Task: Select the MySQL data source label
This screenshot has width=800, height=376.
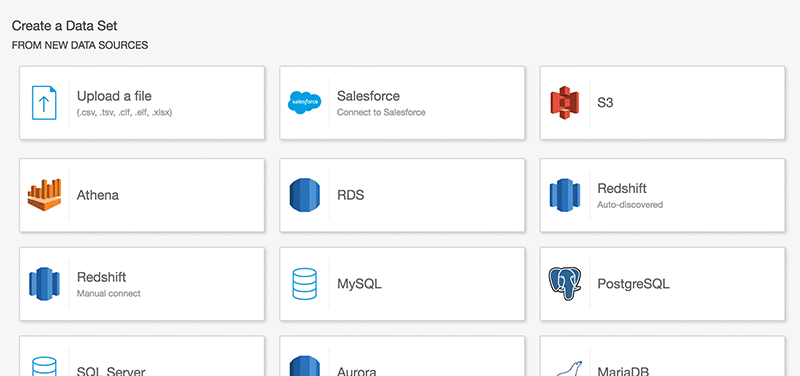Action: (x=359, y=284)
